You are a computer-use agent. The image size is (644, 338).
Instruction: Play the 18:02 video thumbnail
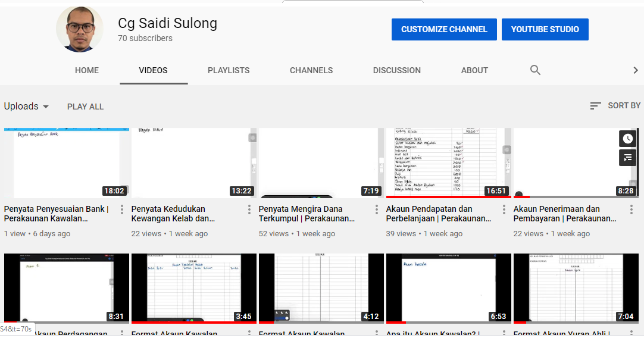coord(67,163)
